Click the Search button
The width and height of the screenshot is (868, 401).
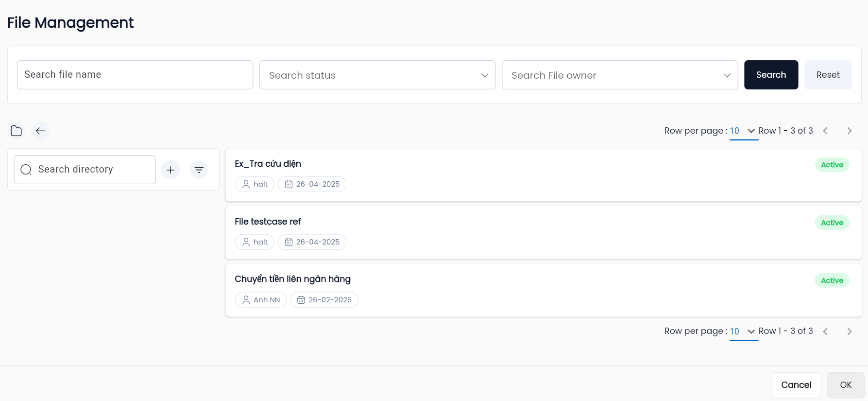pyautogui.click(x=771, y=75)
